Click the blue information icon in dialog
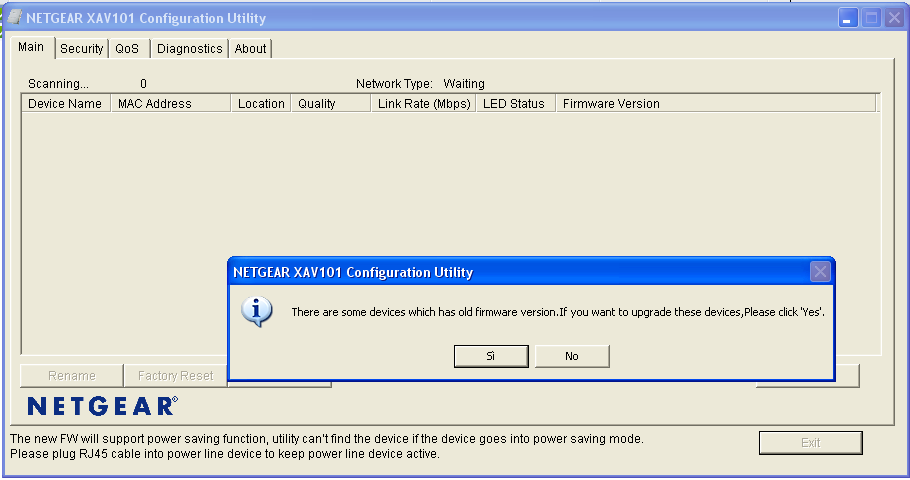Image resolution: width=910 pixels, height=480 pixels. 257,312
